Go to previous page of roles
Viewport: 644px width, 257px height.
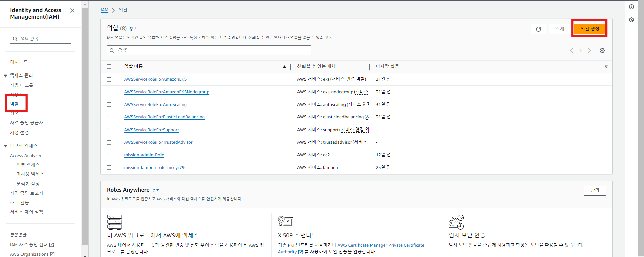[571, 51]
